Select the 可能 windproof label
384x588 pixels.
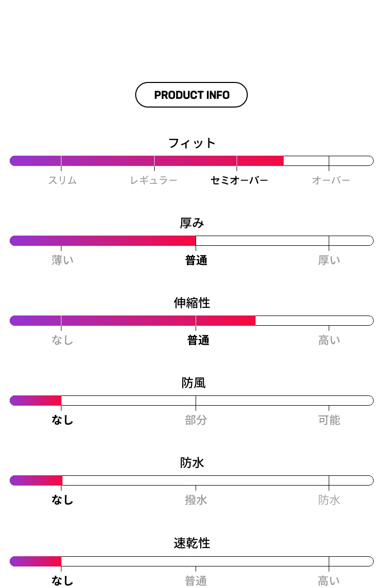[x=329, y=420]
